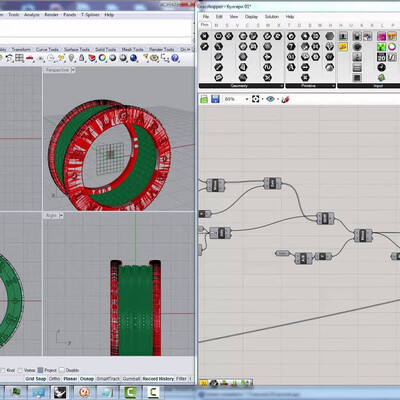
Task: Click the Rhino Help question mark icon
Action: point(175,58)
